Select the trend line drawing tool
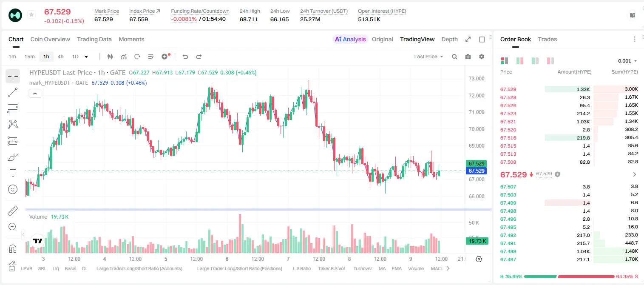 point(13,92)
